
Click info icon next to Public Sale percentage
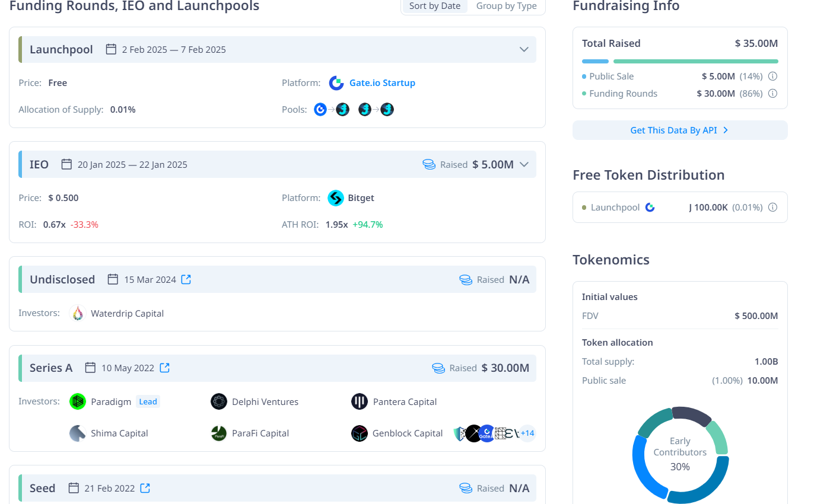(x=772, y=76)
